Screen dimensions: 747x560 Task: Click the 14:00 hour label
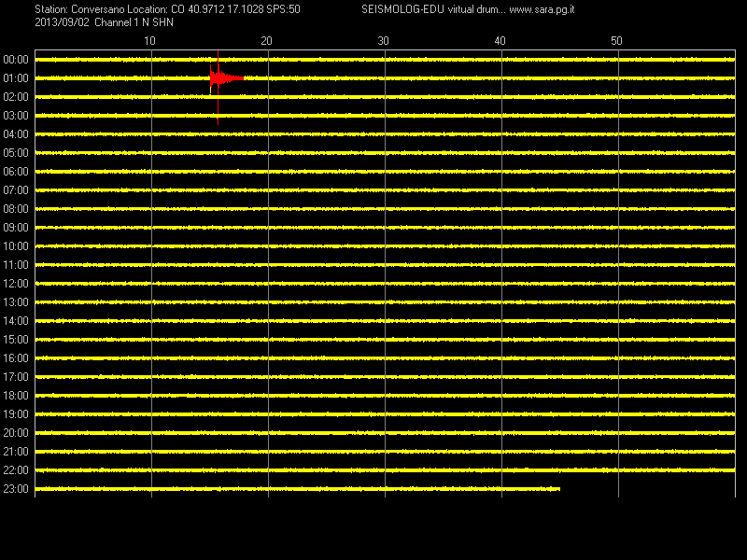click(16, 321)
